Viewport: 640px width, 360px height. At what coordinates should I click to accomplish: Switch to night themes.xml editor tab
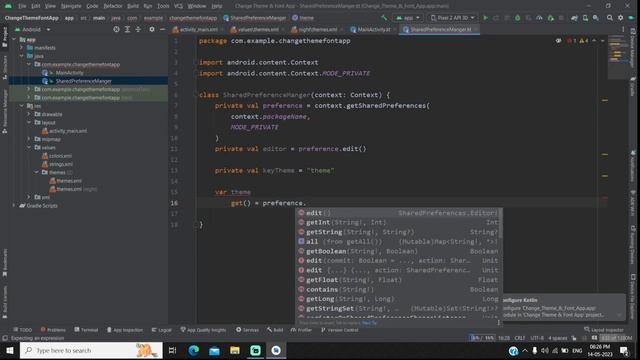click(x=317, y=29)
